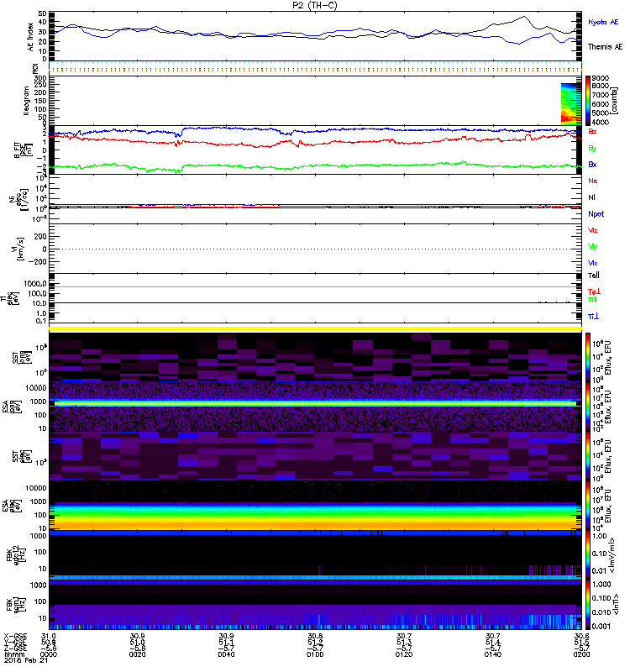630x672 pixels.
Task: Click the ESA ions Eflux color bar
Action: (588, 407)
